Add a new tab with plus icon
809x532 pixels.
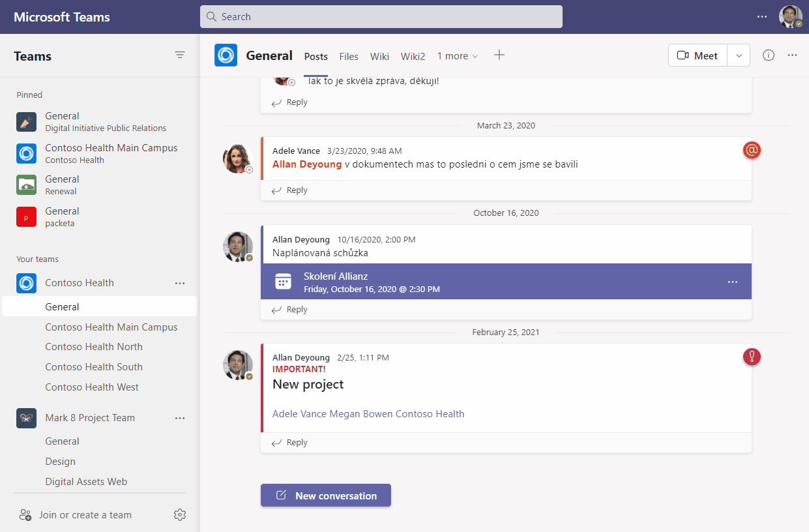click(x=499, y=55)
